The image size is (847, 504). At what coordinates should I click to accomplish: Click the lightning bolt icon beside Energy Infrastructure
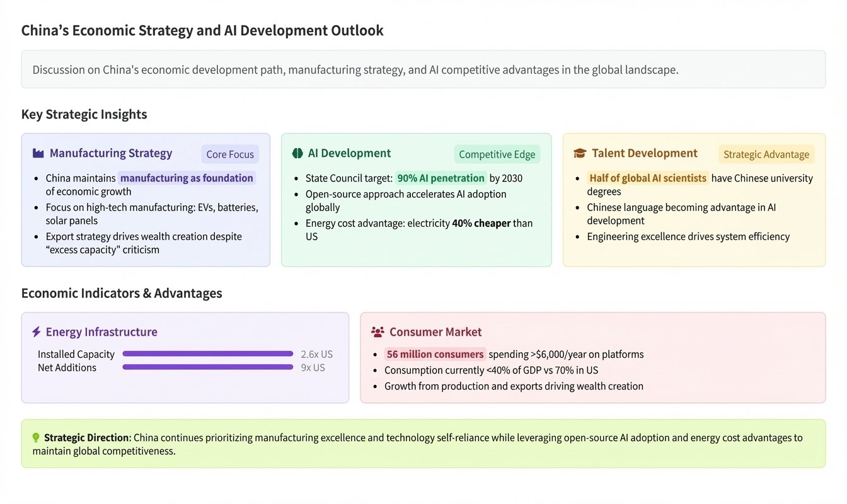[37, 332]
